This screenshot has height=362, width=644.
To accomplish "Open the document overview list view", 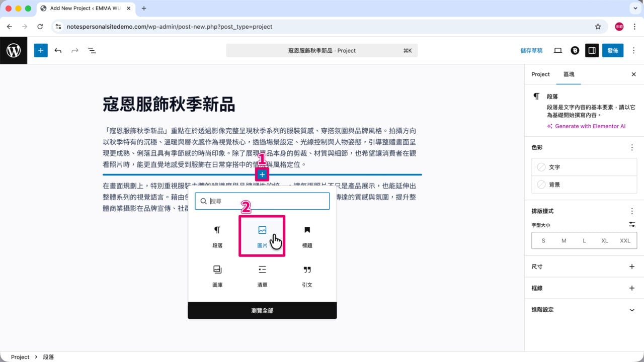I will tap(92, 50).
